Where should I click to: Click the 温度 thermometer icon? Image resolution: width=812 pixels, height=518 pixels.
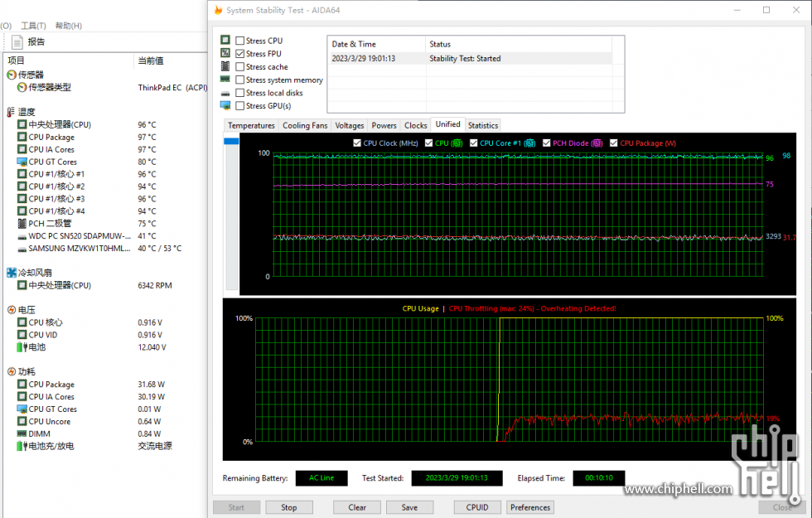[x=11, y=112]
